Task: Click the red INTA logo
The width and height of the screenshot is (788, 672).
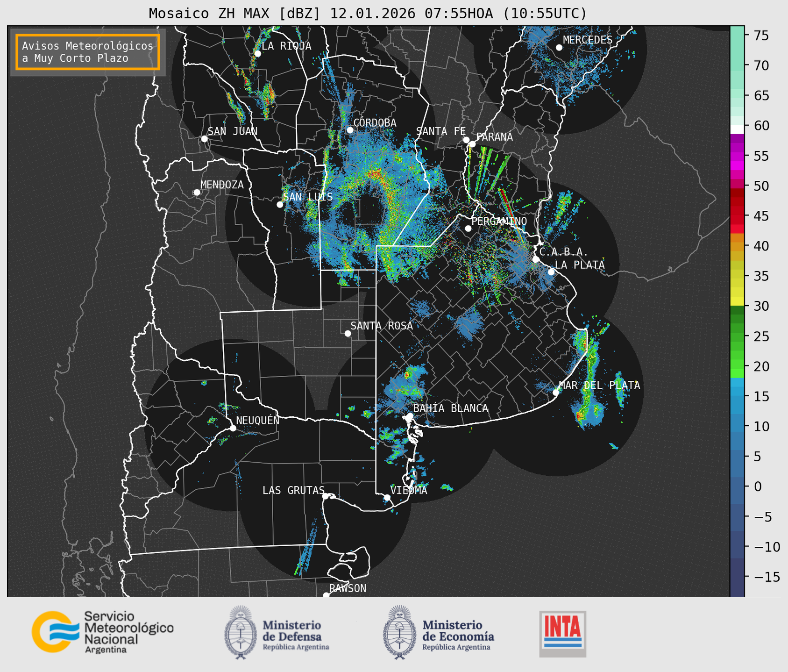Action: pos(563,634)
